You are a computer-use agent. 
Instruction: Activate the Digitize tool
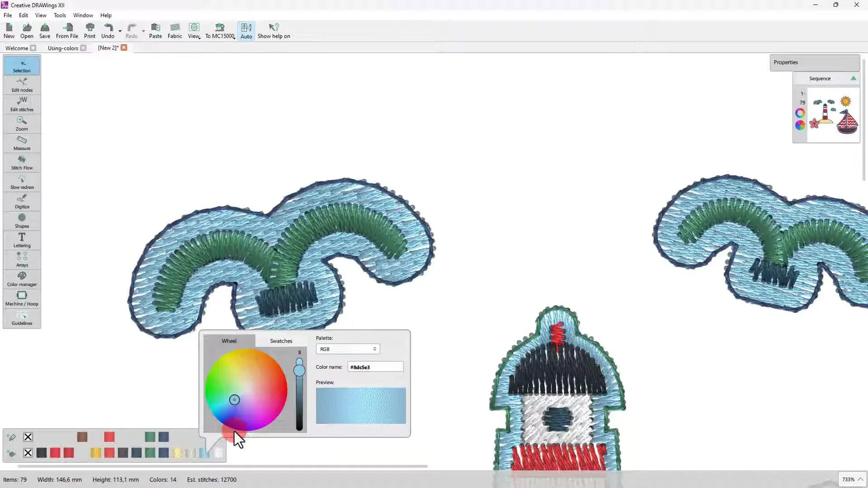[21, 201]
